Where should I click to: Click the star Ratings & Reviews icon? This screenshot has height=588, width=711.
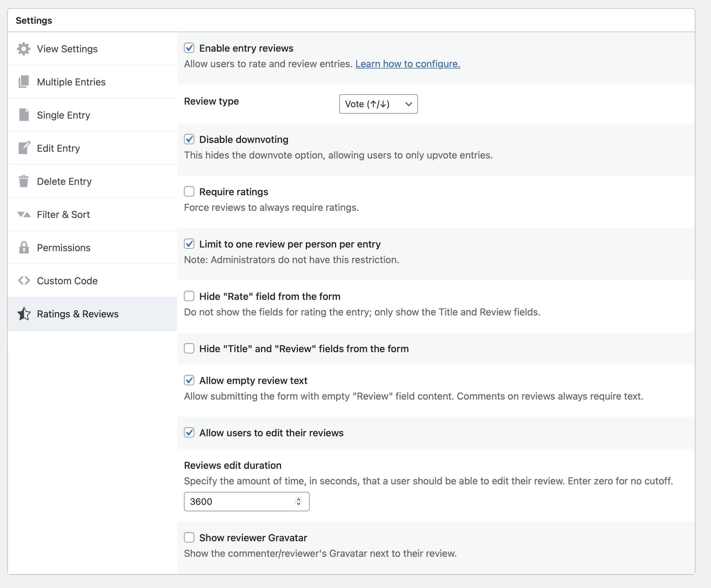point(24,314)
